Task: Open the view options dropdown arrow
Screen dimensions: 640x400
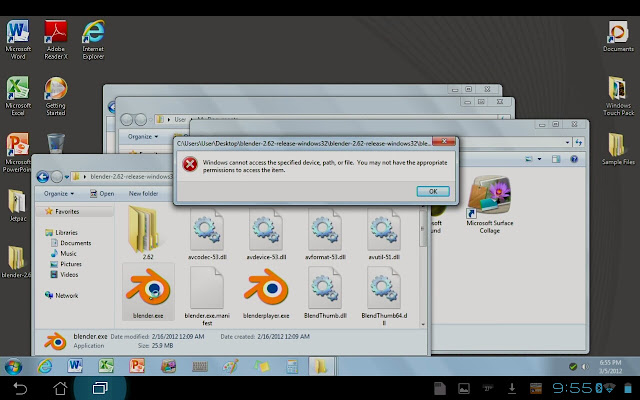Action: pos(540,159)
